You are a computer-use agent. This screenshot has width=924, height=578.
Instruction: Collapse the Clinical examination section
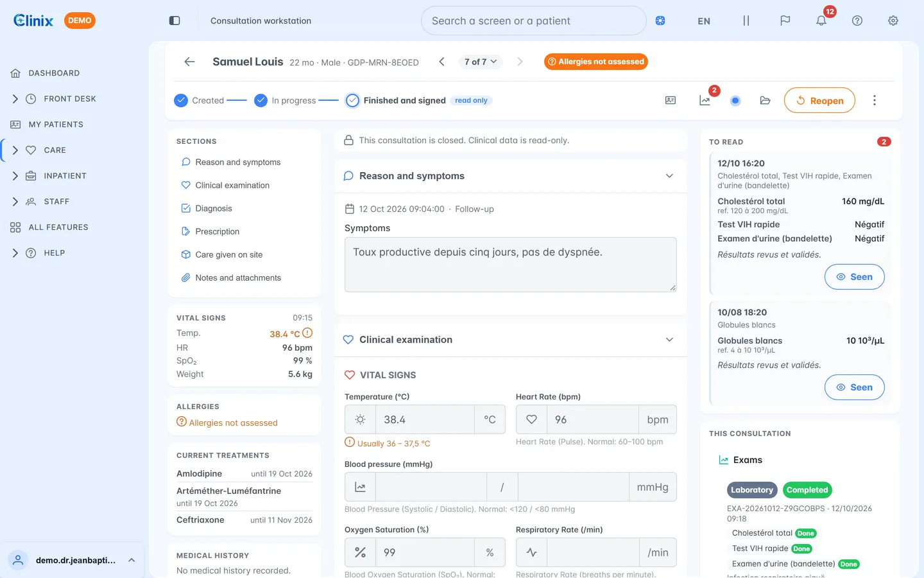[669, 340]
